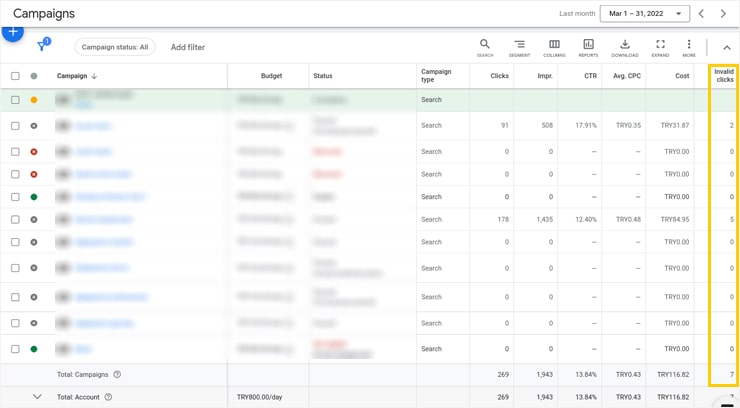Click the filter funnel icon
740x408 pixels.
[42, 47]
